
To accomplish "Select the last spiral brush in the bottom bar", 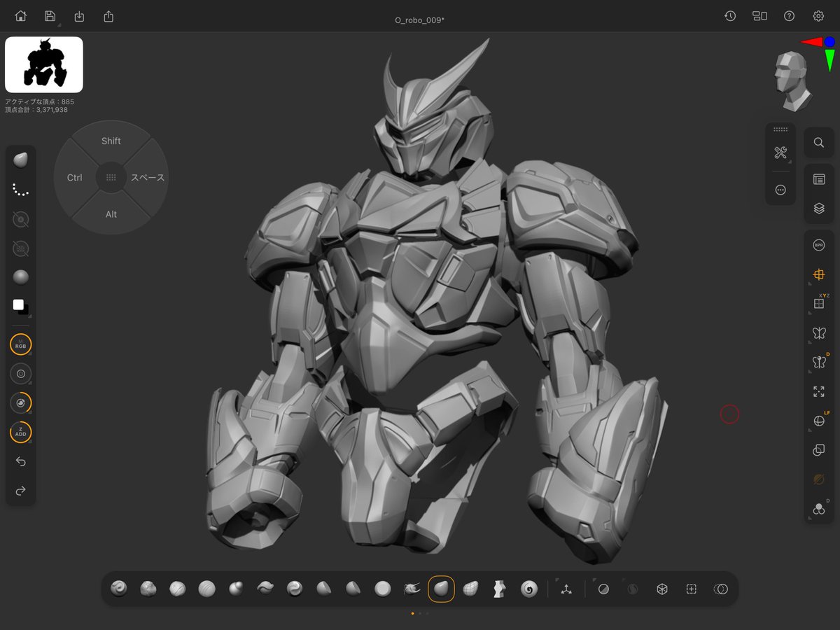I will pos(529,589).
